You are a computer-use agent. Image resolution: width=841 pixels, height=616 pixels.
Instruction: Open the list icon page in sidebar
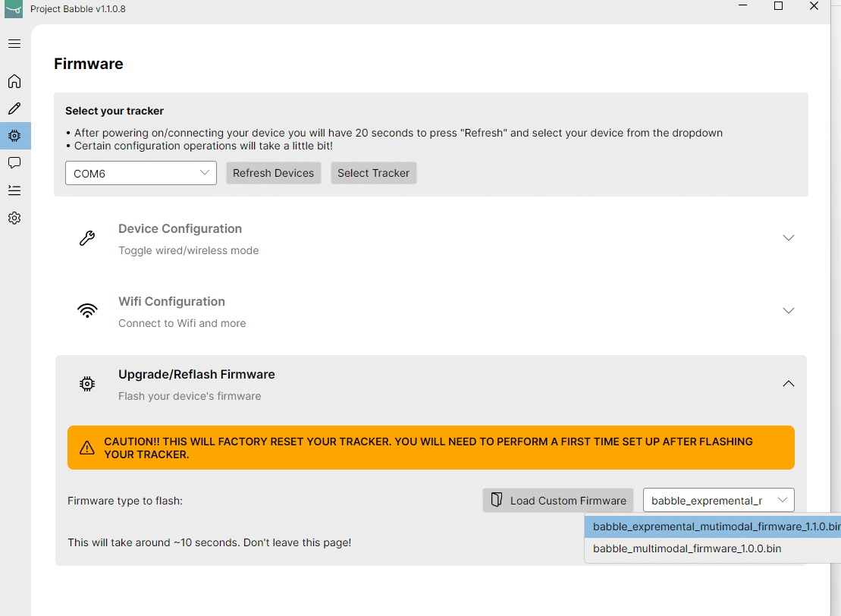14,190
